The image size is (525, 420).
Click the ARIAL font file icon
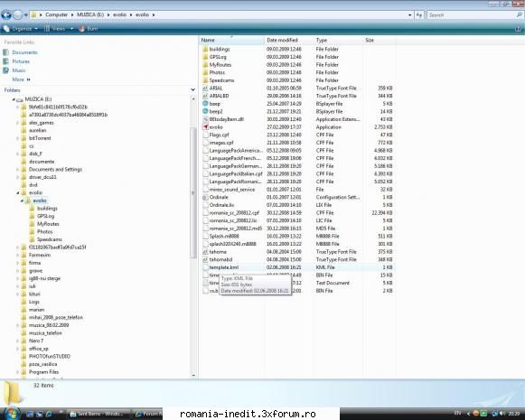click(x=206, y=89)
